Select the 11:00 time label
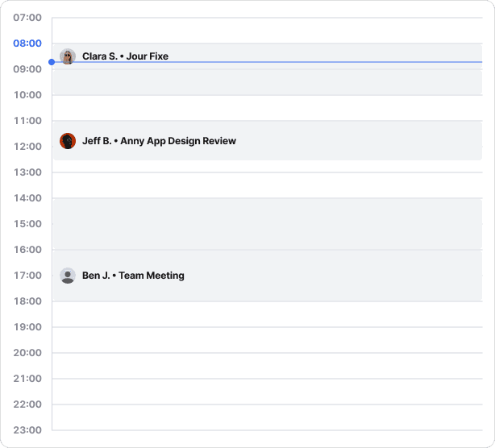The image size is (495, 448). (x=27, y=121)
